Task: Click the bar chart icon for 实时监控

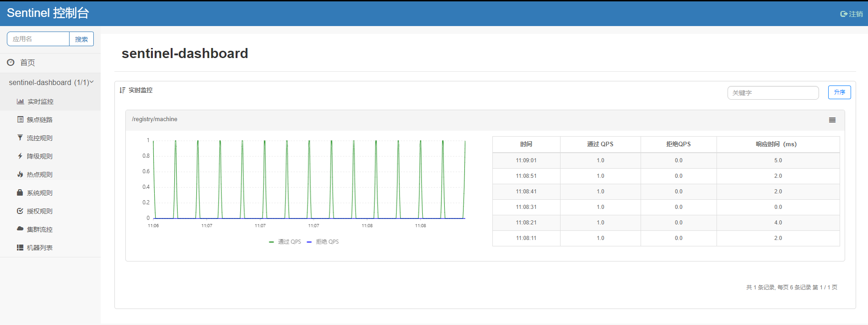Action: tap(20, 101)
